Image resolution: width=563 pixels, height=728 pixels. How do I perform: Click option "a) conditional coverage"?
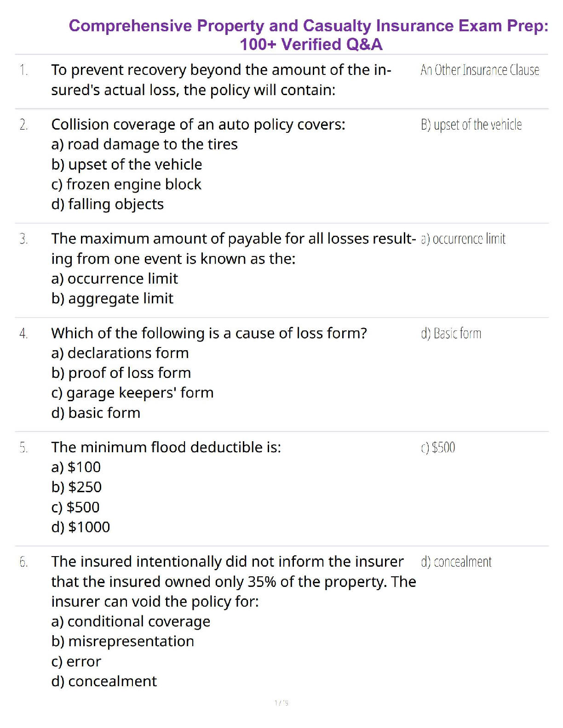point(131,622)
